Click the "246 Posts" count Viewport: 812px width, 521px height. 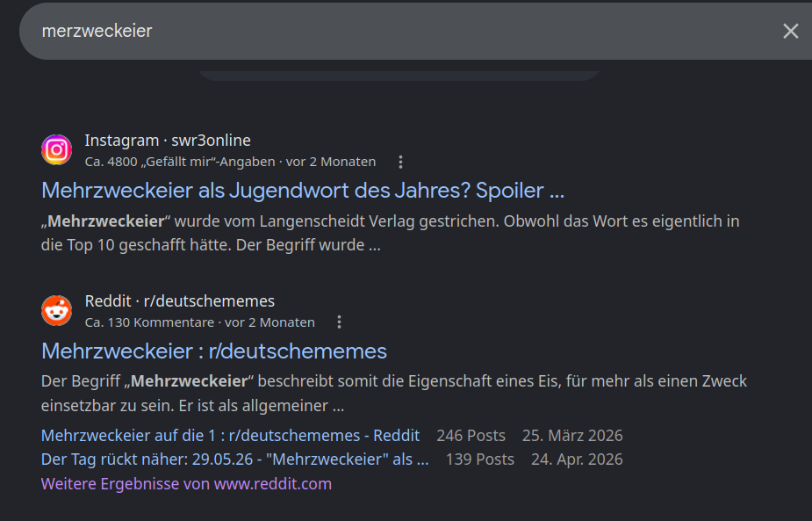pos(471,436)
